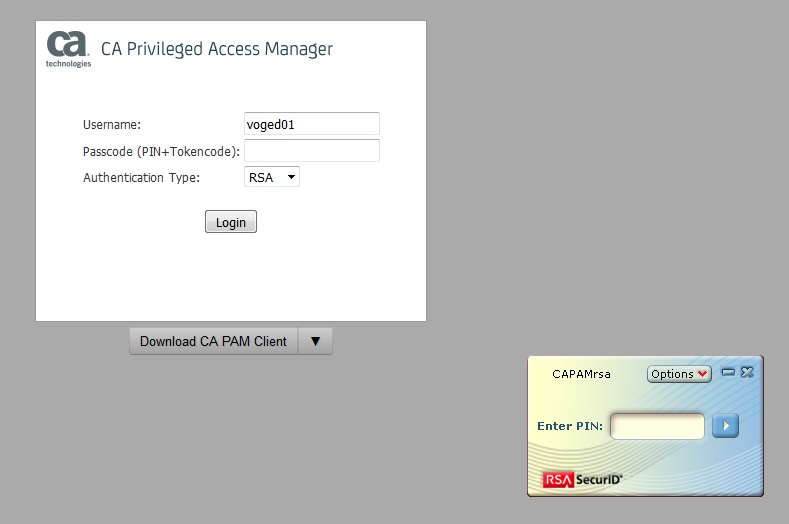Click Download CA PAM Client button
The height and width of the screenshot is (524, 789).
[x=213, y=341]
